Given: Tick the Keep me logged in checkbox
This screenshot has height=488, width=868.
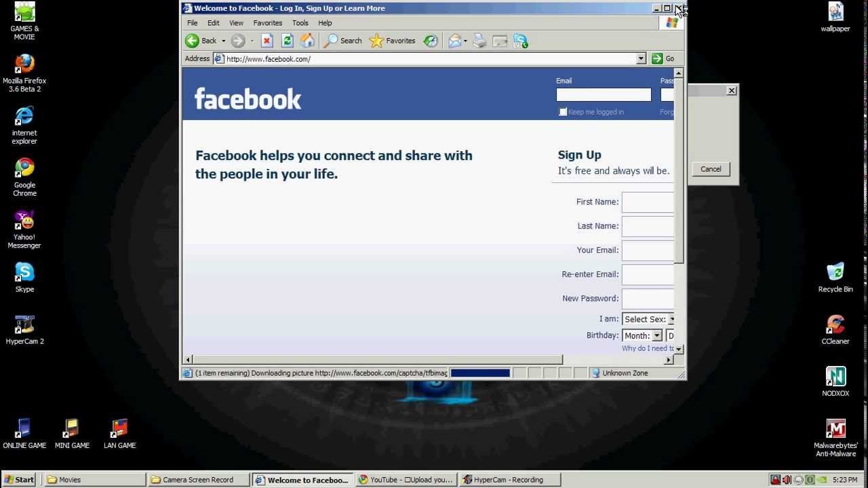Looking at the screenshot, I should click(x=563, y=112).
